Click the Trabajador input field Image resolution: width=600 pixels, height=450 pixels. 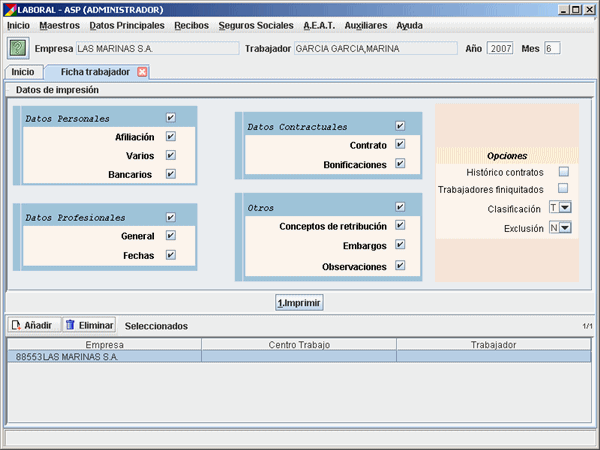click(x=376, y=49)
